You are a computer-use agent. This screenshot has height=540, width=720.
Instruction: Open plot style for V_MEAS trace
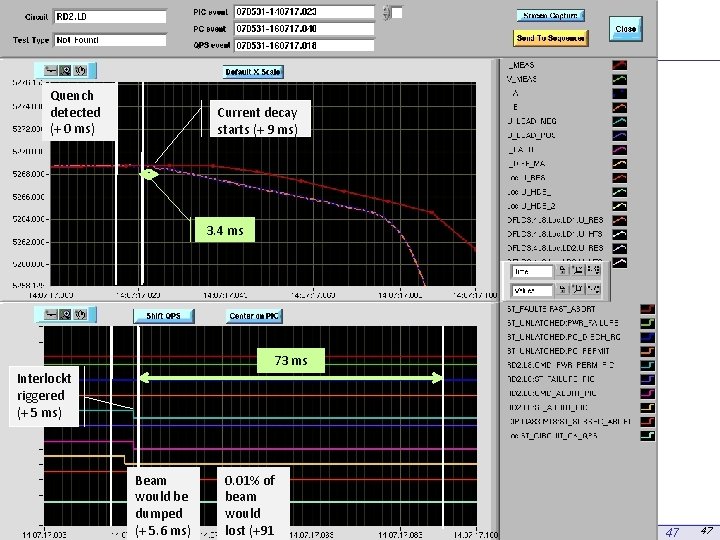pos(619,79)
